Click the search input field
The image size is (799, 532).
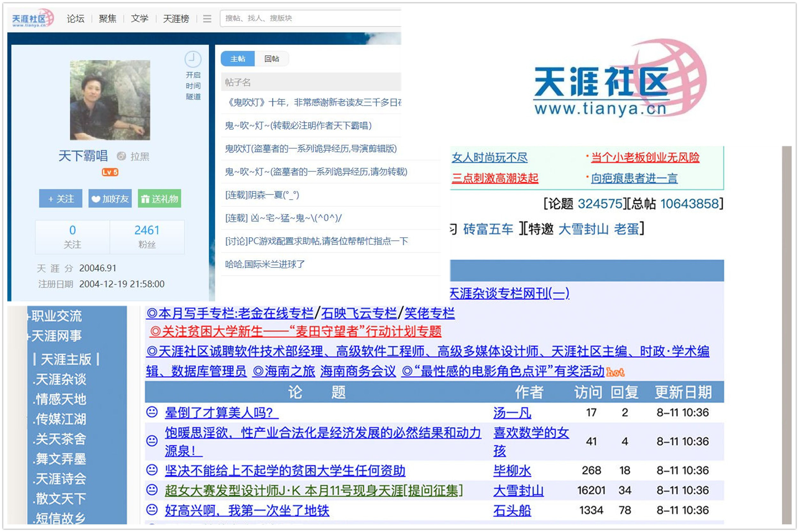point(306,19)
